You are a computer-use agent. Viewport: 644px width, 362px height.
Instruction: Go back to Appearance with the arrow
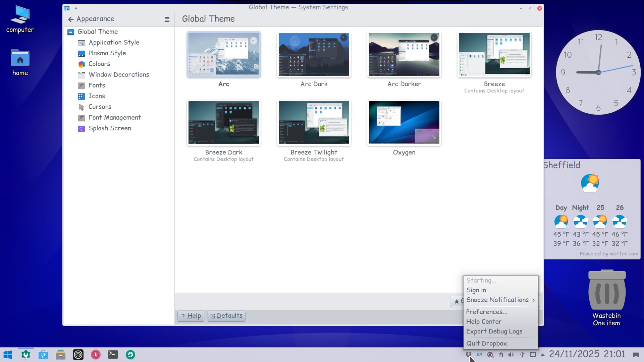point(71,19)
